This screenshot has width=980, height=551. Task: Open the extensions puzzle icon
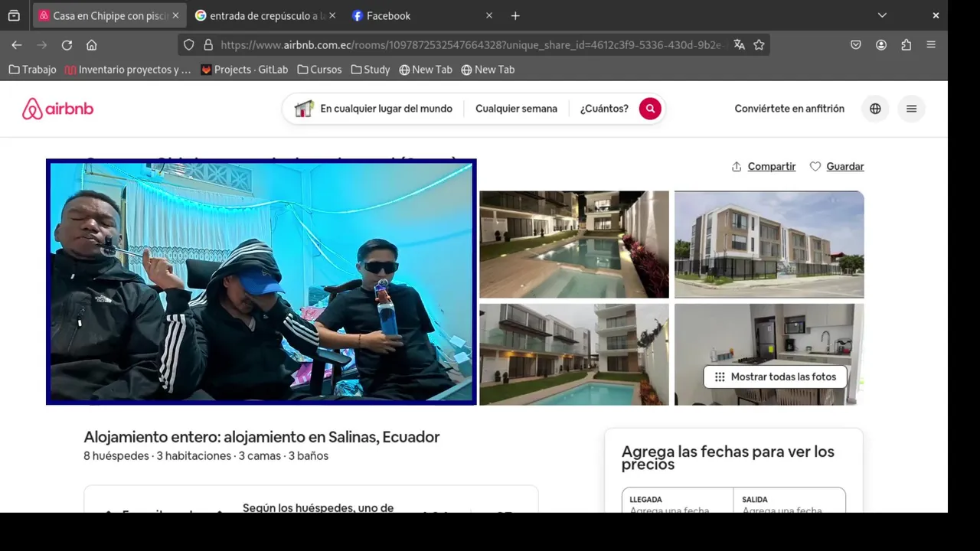[x=906, y=45]
